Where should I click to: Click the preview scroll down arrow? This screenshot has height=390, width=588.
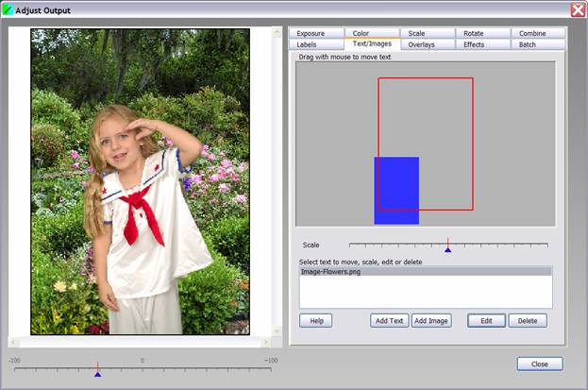click(277, 331)
